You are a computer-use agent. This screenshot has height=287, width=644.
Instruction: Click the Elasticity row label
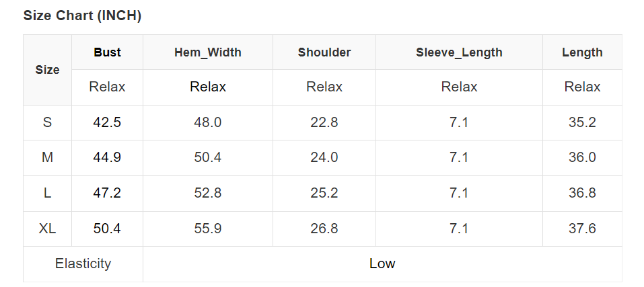[83, 263]
